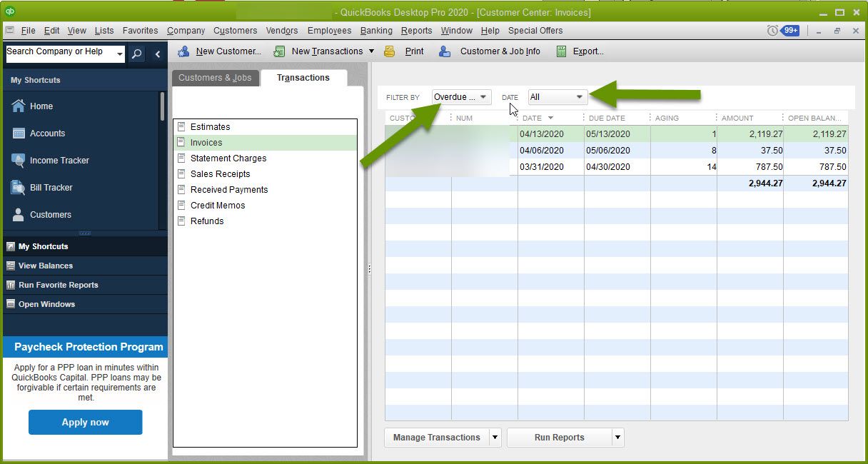Switch to the Transactions tab

point(303,78)
